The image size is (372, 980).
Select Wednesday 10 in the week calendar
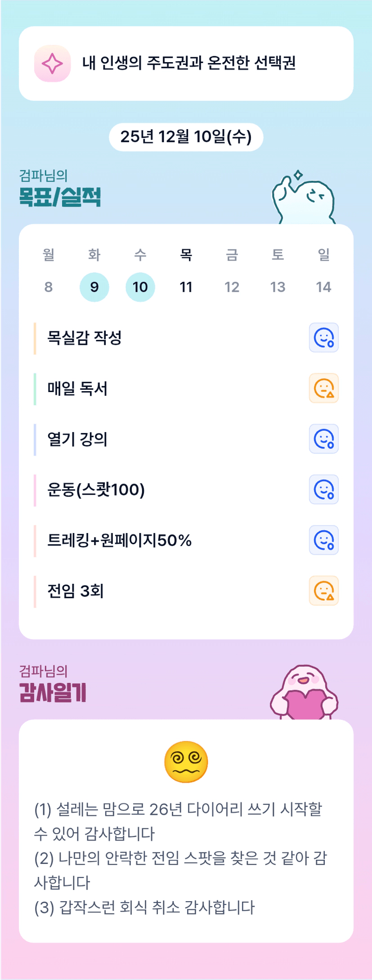[x=140, y=287]
